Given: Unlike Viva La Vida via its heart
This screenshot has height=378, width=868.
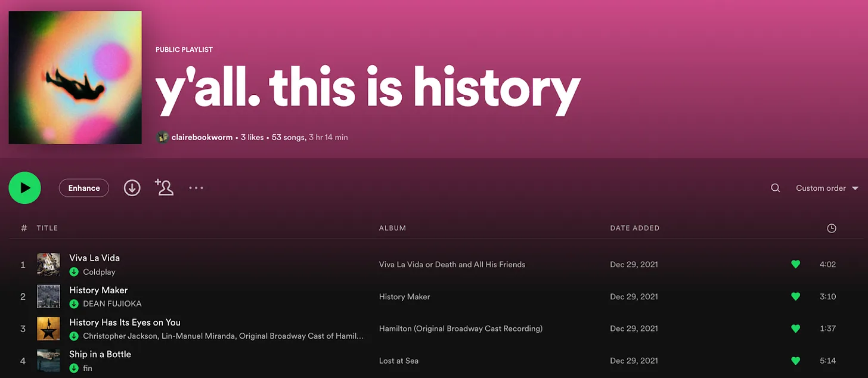Looking at the screenshot, I should tap(795, 264).
